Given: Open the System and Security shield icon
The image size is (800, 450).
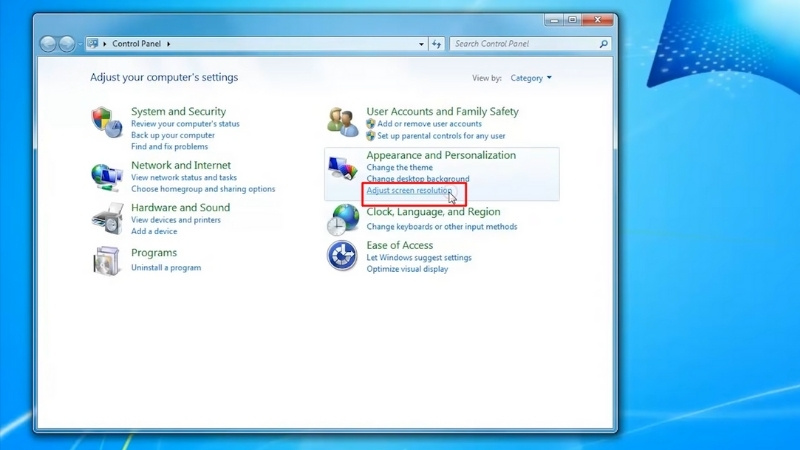Looking at the screenshot, I should (x=107, y=122).
